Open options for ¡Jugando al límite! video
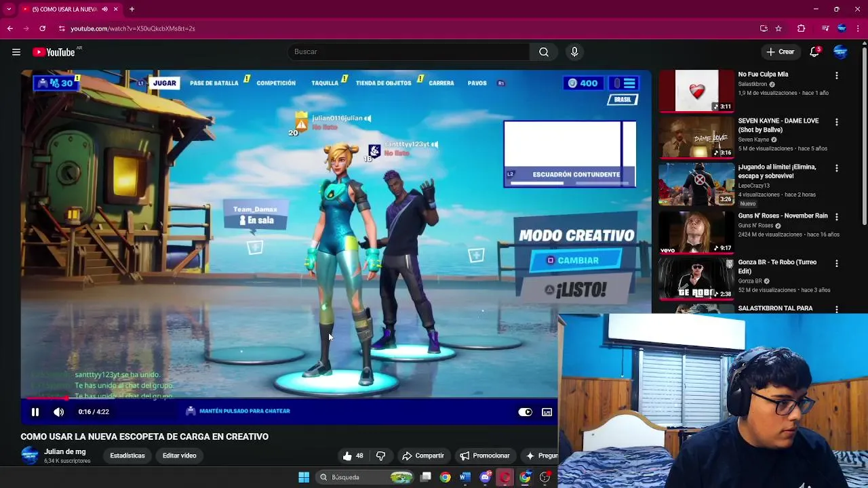The image size is (868, 488). (837, 168)
